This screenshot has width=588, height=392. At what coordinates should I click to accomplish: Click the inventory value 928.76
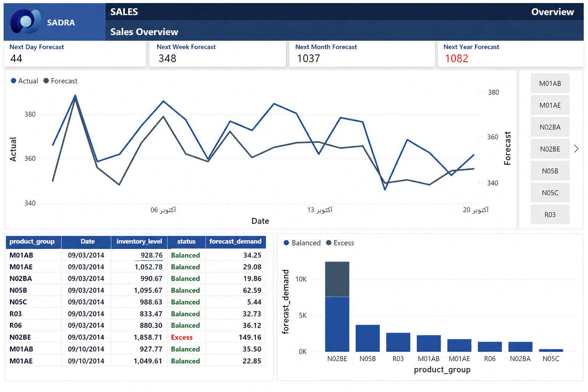click(x=152, y=255)
